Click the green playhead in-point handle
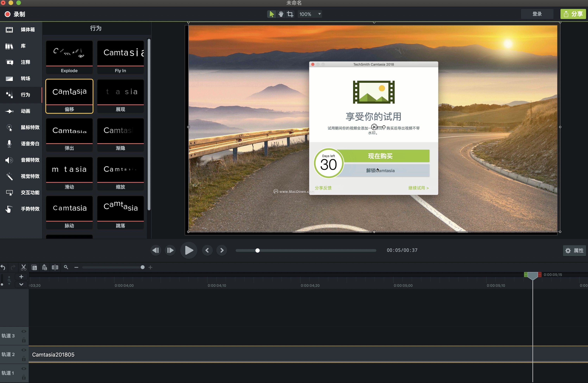 coord(526,274)
